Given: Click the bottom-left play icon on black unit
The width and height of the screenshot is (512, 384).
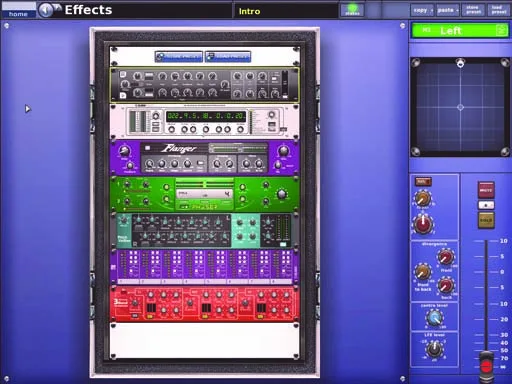Looking at the screenshot, I should coord(123,96).
